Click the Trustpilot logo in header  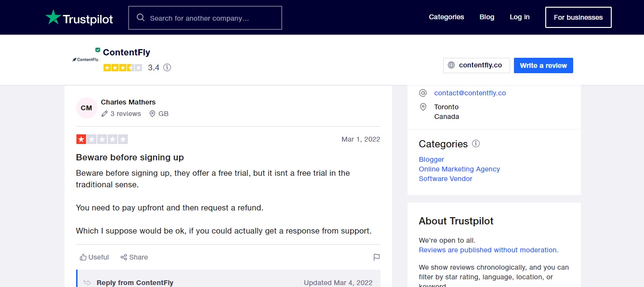(79, 18)
